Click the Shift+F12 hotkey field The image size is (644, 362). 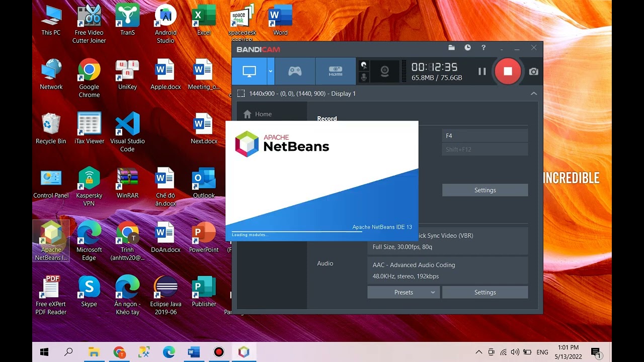(485, 149)
